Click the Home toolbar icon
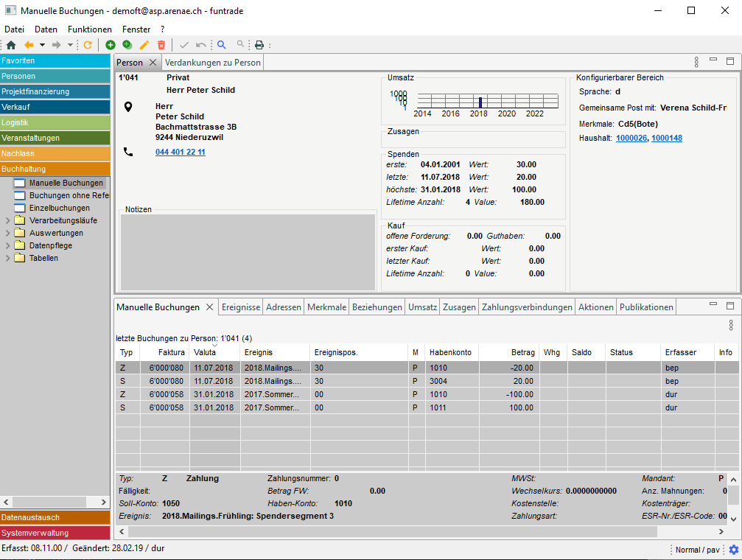This screenshot has height=560, width=742. tap(10, 45)
